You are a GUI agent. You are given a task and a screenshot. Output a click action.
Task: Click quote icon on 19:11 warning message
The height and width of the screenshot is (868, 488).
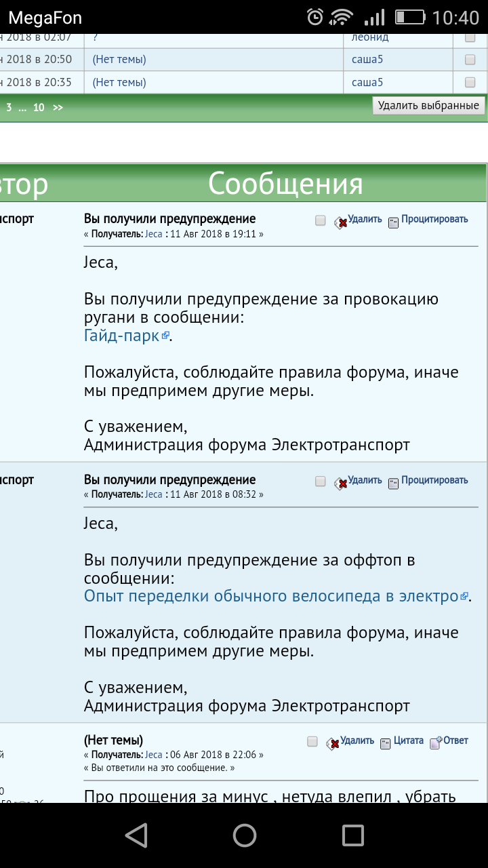pos(394,222)
